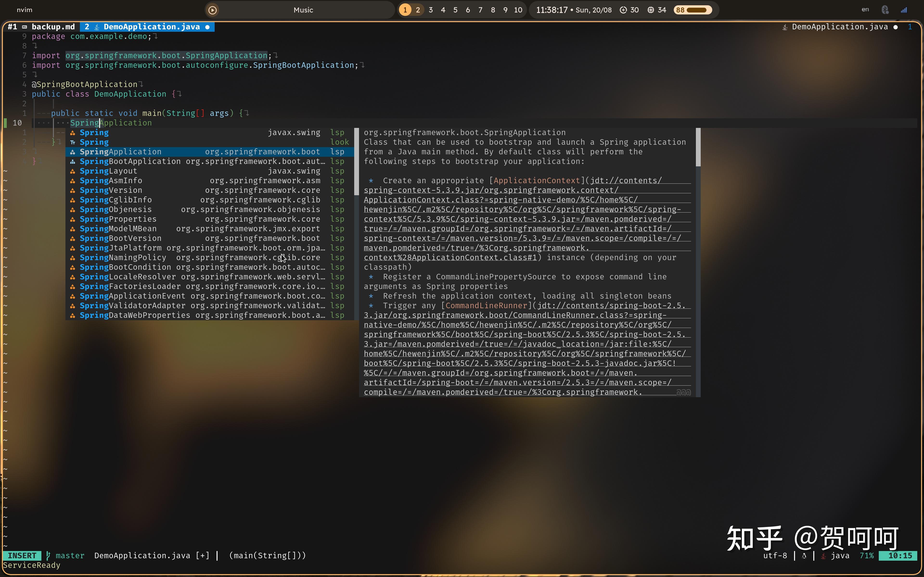Click main(String[]) in the status line

point(268,555)
